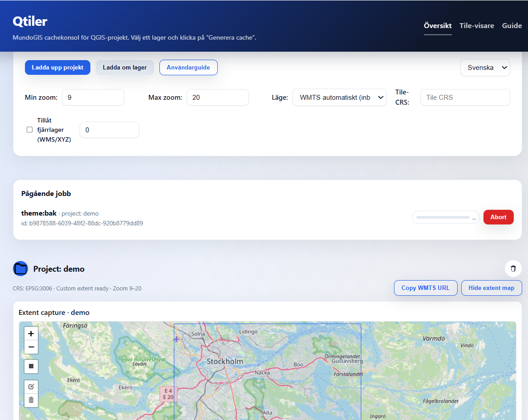The height and width of the screenshot is (420, 528).
Task: Switch to the Tile-visare tab
Action: click(477, 26)
